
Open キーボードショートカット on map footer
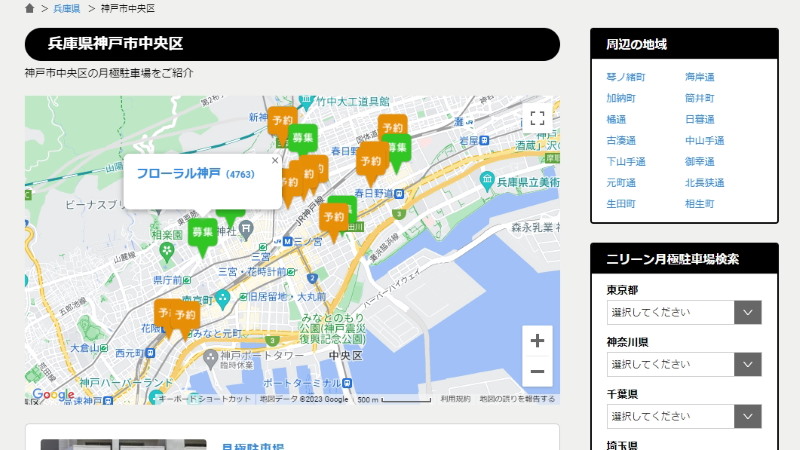(204, 399)
